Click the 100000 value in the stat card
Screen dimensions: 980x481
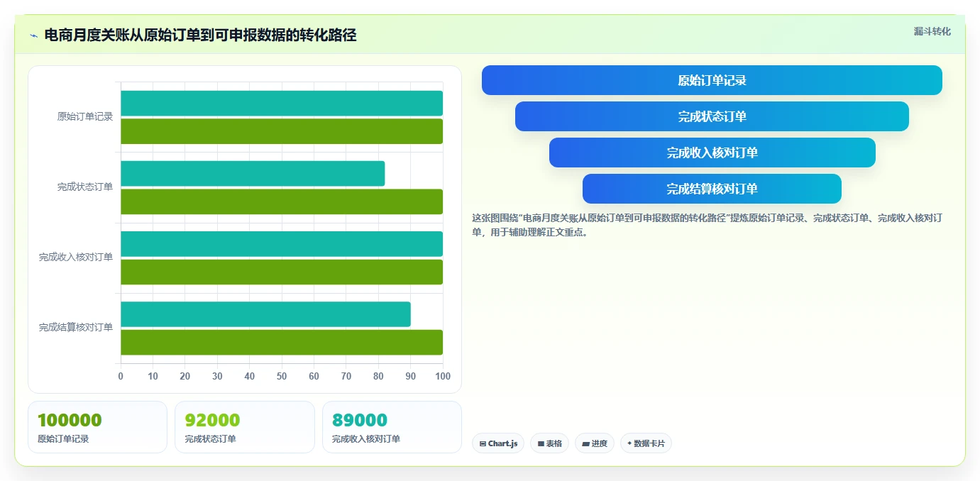click(70, 420)
